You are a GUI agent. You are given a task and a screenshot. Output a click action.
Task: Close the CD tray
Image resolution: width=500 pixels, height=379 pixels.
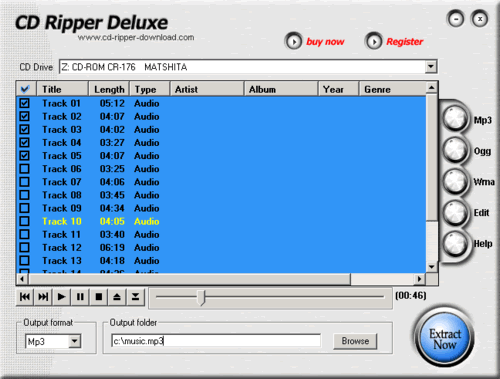coord(135,297)
